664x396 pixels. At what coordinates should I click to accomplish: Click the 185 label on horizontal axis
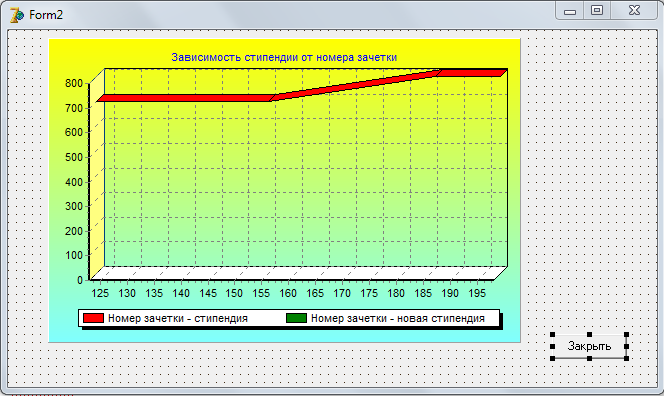click(x=423, y=293)
